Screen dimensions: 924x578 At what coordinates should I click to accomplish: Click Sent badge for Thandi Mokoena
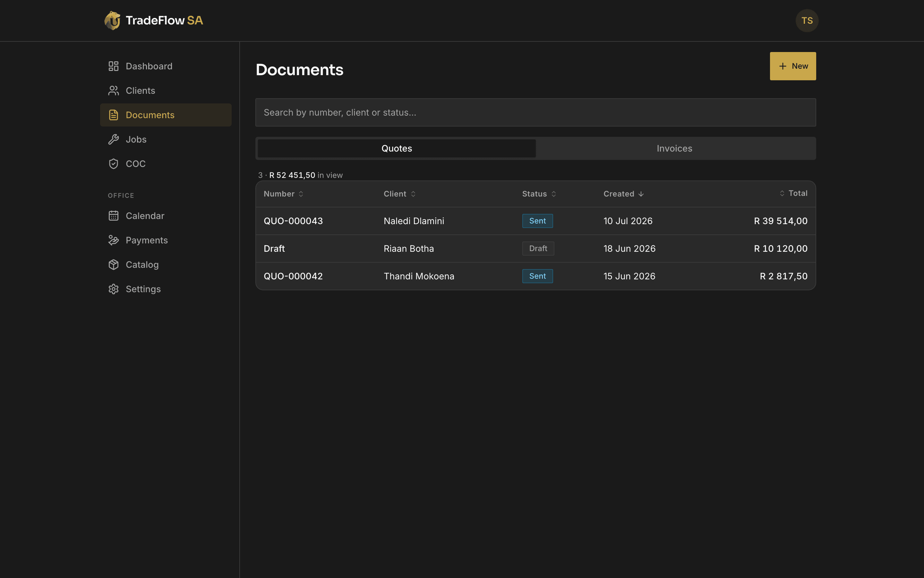(x=537, y=276)
